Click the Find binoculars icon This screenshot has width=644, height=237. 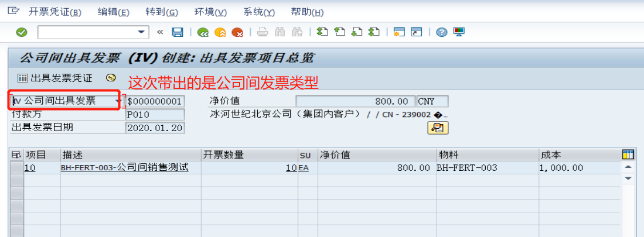click(280, 32)
